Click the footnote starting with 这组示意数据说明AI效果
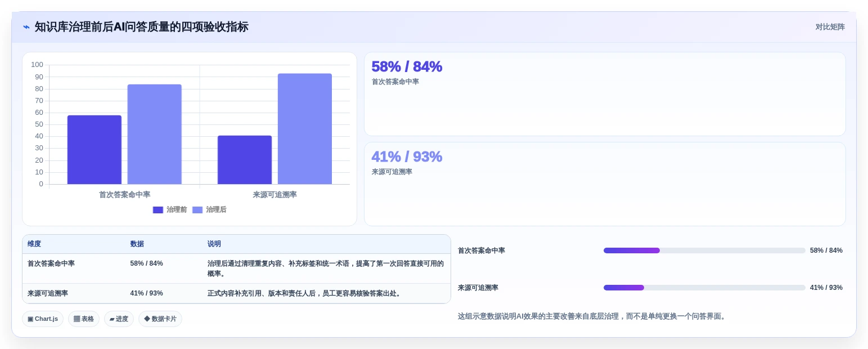Image resolution: width=868 pixels, height=349 pixels. click(x=593, y=316)
